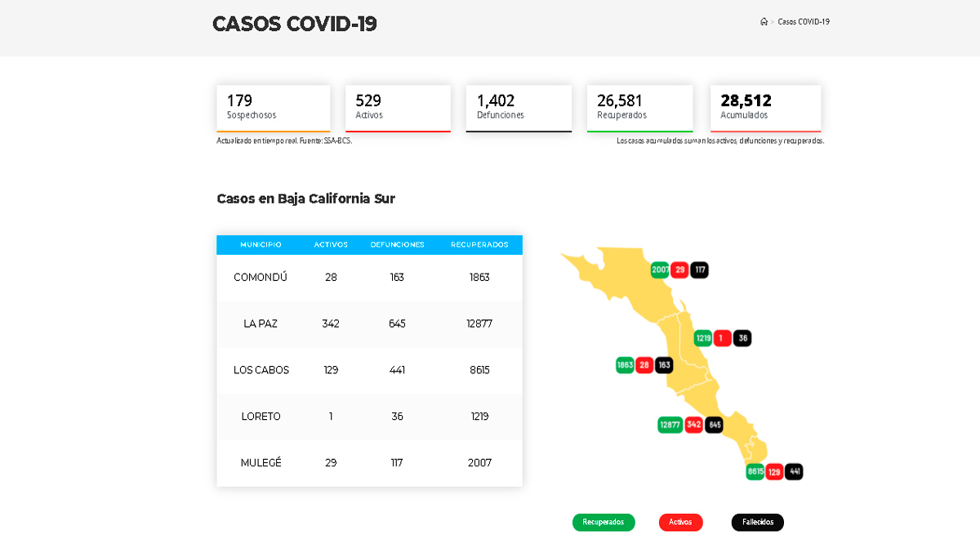The width and height of the screenshot is (980, 544).
Task: Click the Municipio column header
Action: click(x=261, y=245)
